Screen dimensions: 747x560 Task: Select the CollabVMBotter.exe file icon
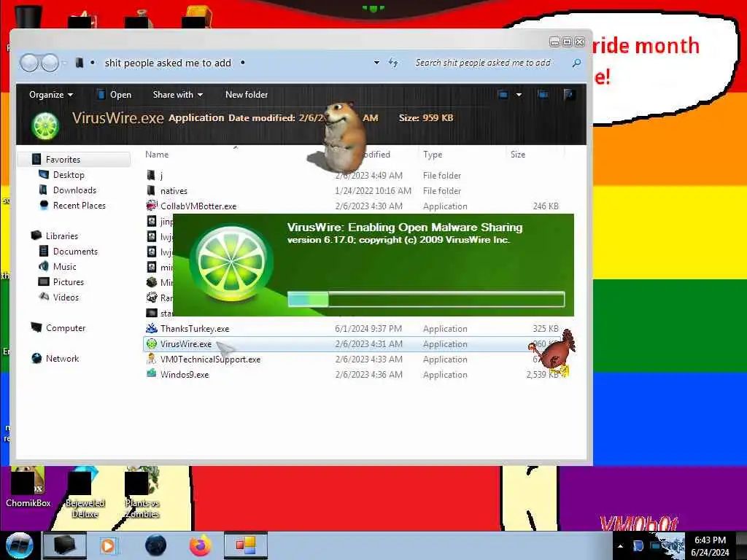(x=152, y=206)
